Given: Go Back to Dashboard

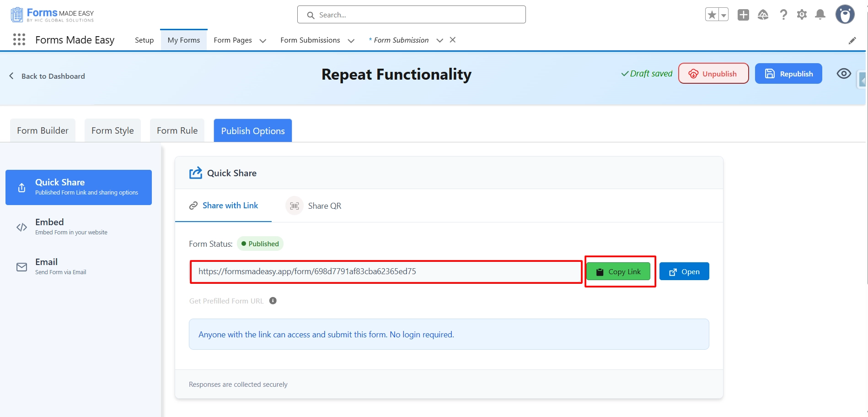Looking at the screenshot, I should click(x=47, y=76).
